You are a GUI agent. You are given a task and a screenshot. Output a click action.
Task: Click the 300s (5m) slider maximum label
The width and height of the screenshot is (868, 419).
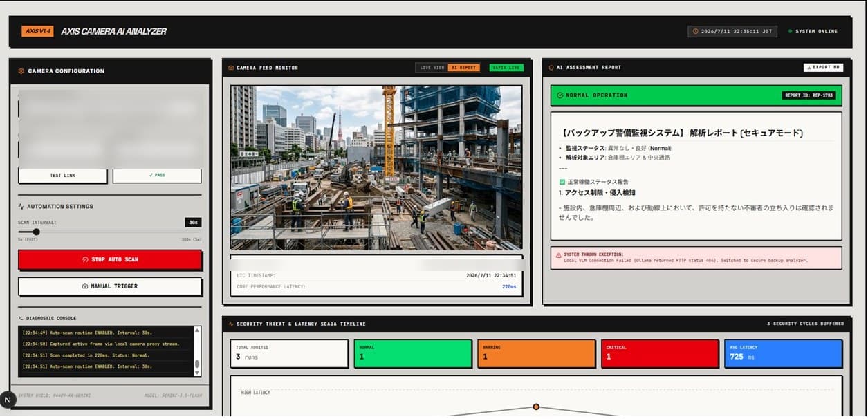click(x=190, y=240)
